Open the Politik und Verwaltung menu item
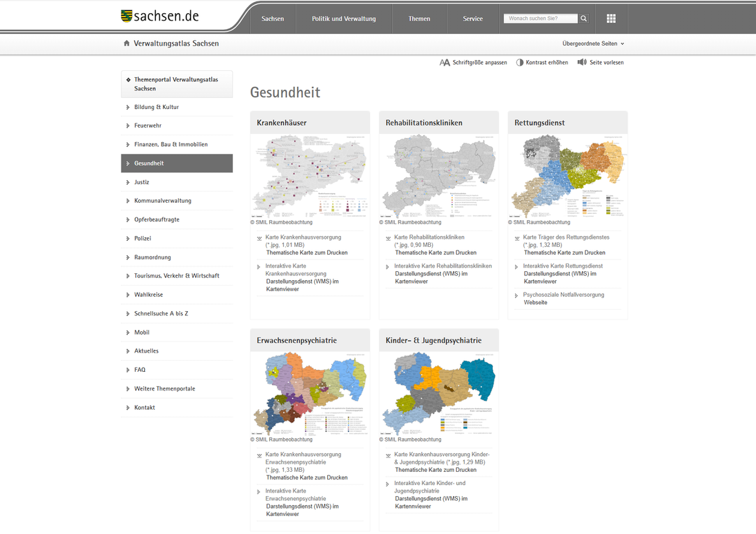 tap(344, 19)
